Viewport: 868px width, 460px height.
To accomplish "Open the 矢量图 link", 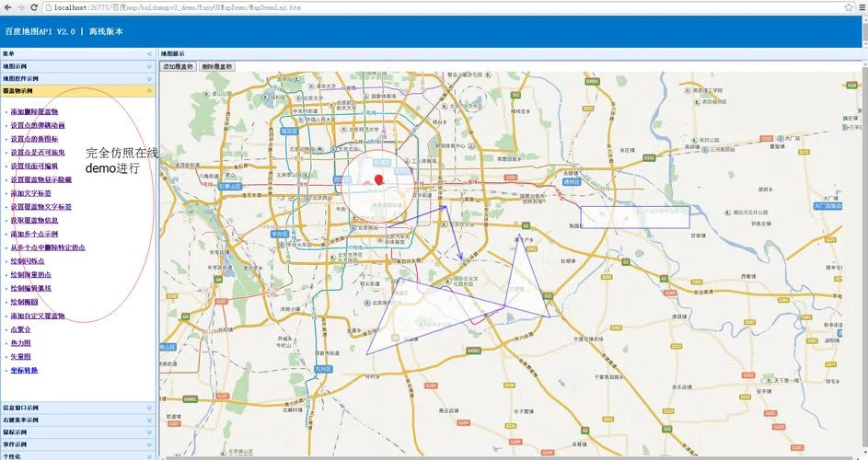I will [x=20, y=356].
